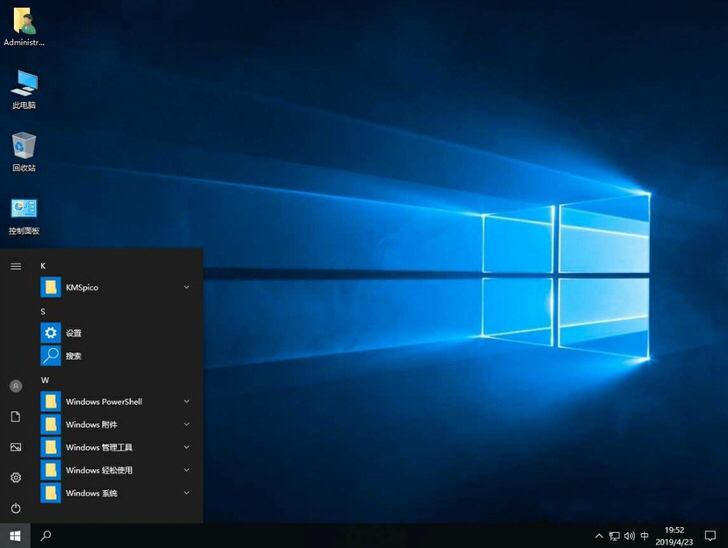Viewport: 728px width, 548px height.
Task: Click the 搜索 magnifier tile icon
Action: [51, 356]
